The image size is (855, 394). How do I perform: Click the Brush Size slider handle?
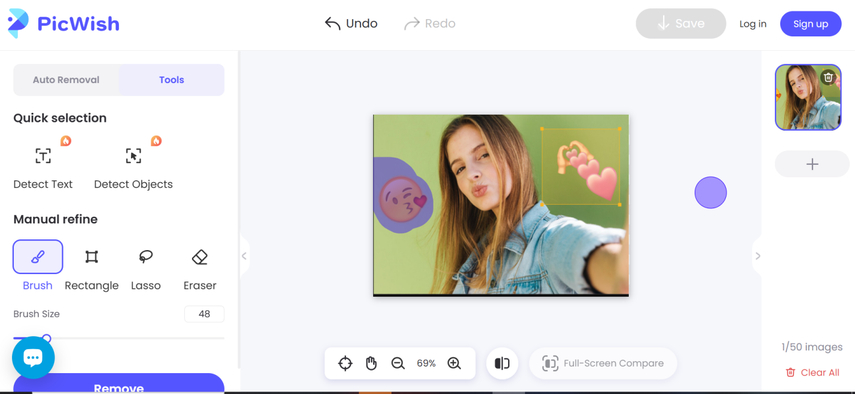tap(47, 338)
